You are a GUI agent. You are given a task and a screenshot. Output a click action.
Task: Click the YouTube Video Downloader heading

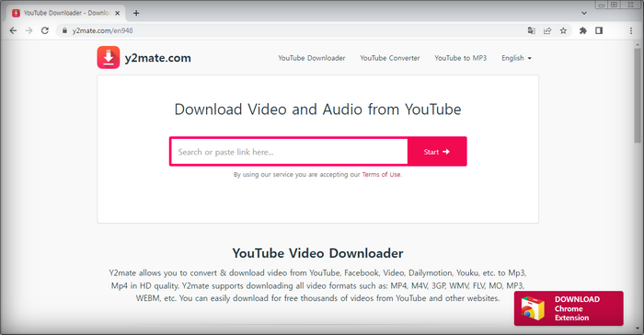pos(317,253)
